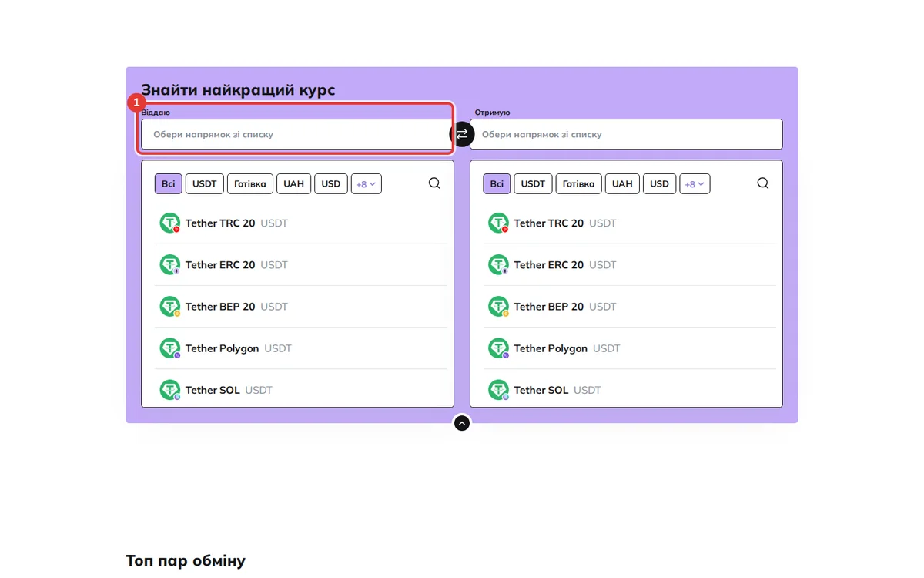Click Tether TRC 20 coin icon in Віддаю list
The height and width of the screenshot is (578, 924).
pos(169,223)
